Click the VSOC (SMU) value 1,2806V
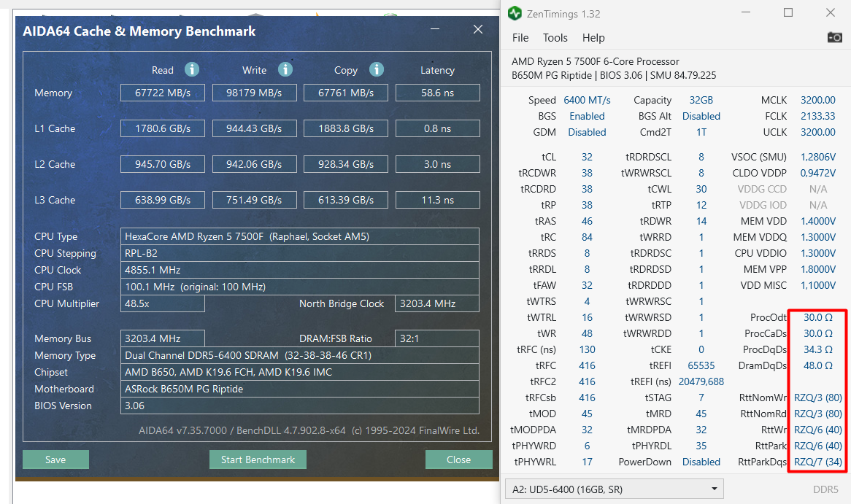 coord(818,157)
